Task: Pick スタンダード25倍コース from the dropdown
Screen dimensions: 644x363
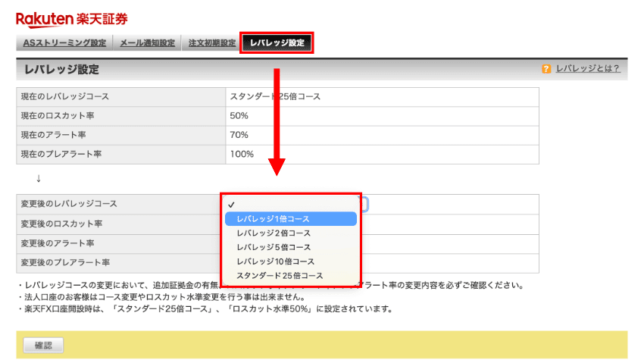Action: (x=291, y=276)
